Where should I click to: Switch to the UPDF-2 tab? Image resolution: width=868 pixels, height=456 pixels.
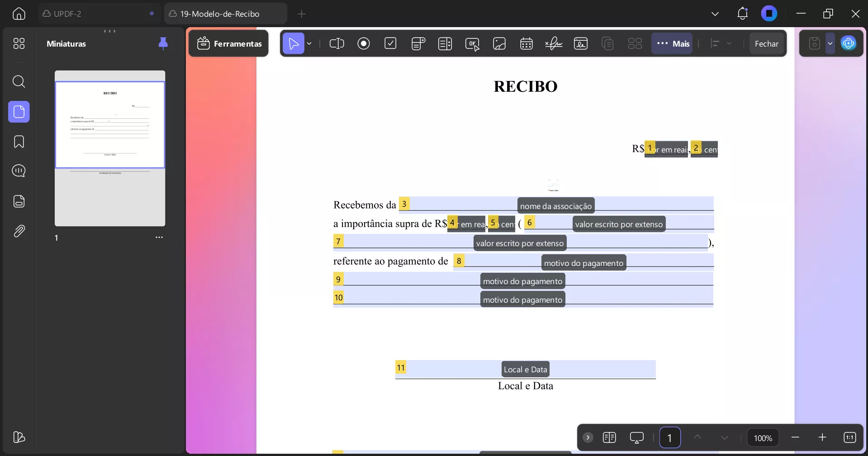tap(100, 14)
